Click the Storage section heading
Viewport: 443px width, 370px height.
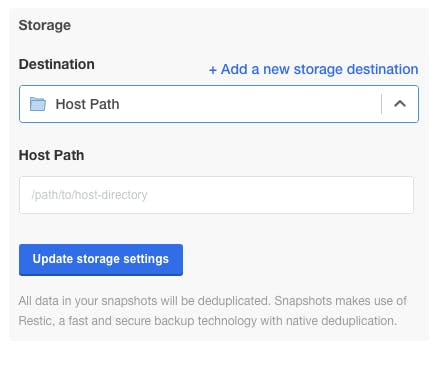pyautogui.click(x=45, y=25)
